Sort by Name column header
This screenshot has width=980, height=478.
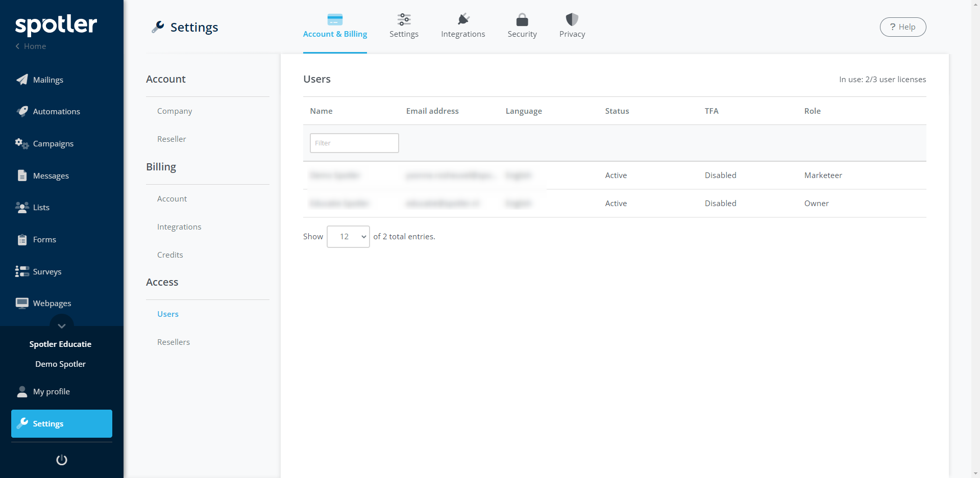321,111
